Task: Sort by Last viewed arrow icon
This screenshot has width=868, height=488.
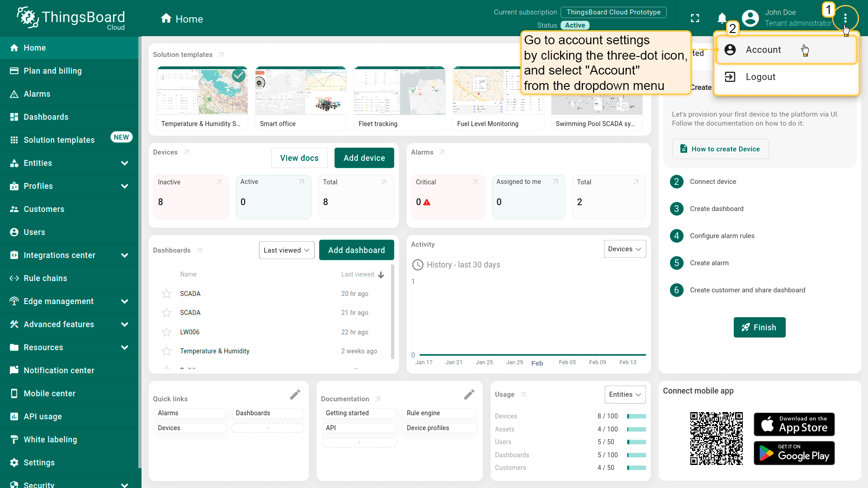Action: click(x=381, y=275)
